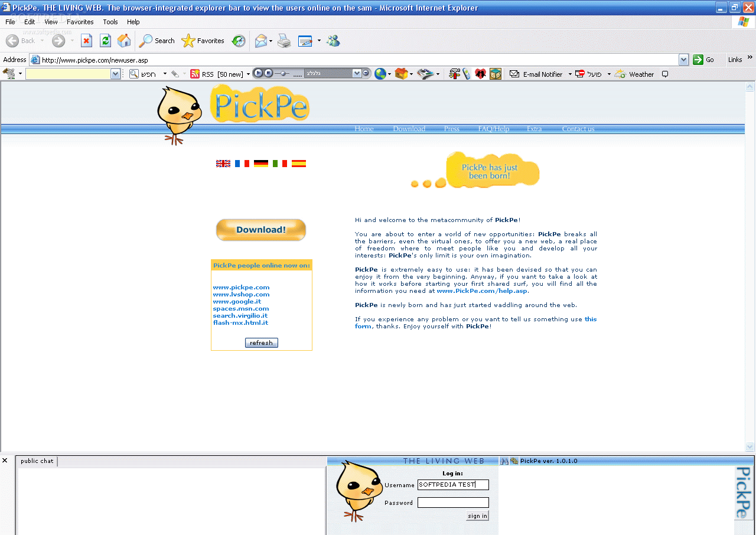
Task: Expand the globe icon dropdown arrow
Action: (389, 74)
